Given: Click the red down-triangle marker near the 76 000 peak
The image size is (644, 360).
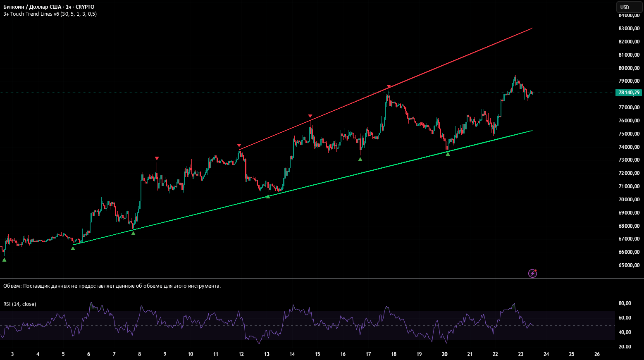Looking at the screenshot, I should [310, 116].
